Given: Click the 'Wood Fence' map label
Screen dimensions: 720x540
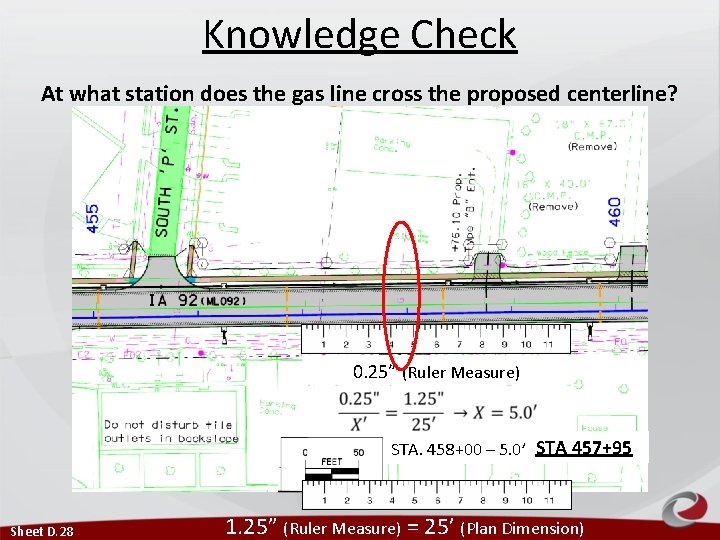Looking at the screenshot, I should tap(561, 252).
